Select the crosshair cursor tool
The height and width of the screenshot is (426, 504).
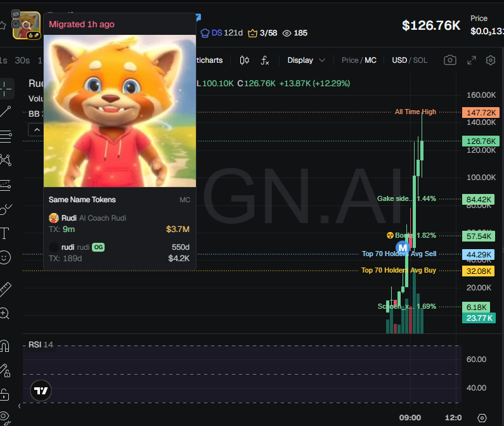tap(6, 89)
